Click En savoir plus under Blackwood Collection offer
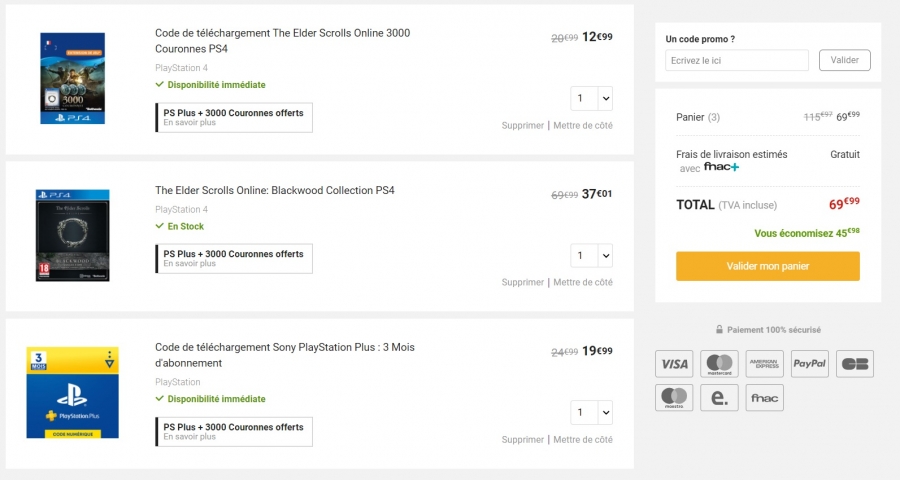900x480 pixels. click(x=189, y=264)
